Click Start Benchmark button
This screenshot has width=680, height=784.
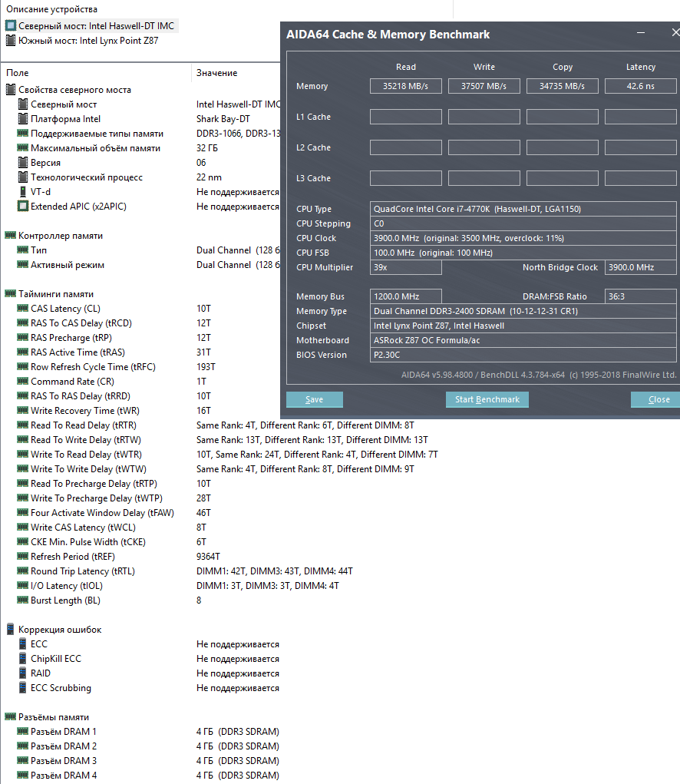[x=487, y=399]
